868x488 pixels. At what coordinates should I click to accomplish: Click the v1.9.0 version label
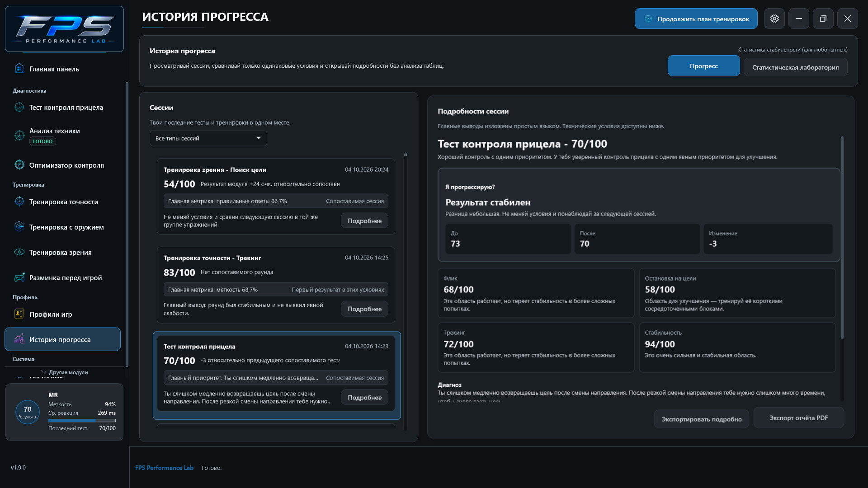(18, 467)
